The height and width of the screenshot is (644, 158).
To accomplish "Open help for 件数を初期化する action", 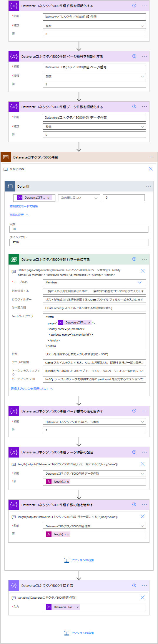I will point(134,6).
